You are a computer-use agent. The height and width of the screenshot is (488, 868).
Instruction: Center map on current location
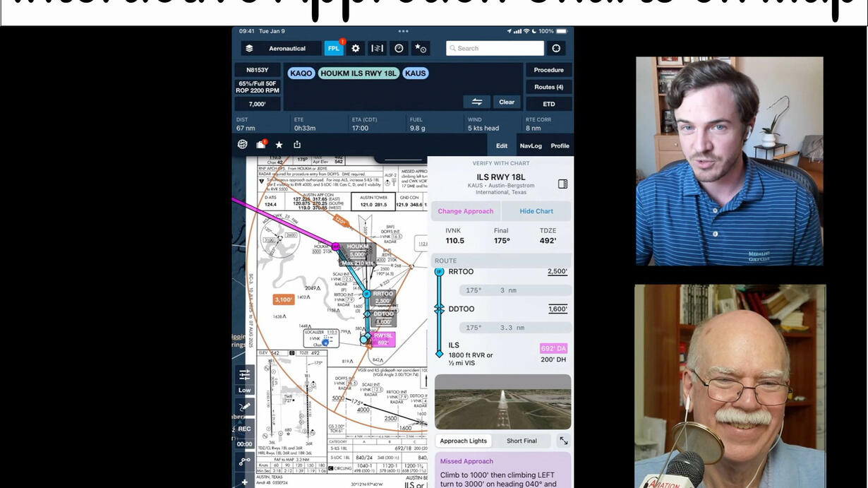[556, 48]
